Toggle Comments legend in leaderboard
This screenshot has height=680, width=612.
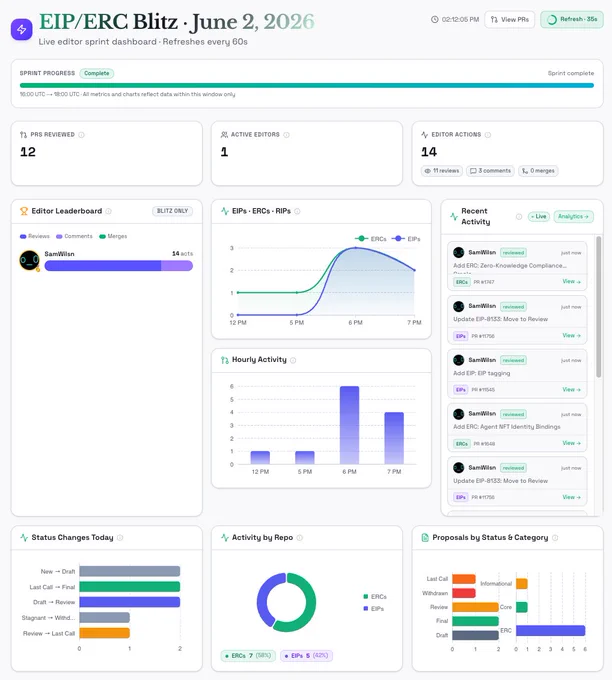tap(74, 236)
